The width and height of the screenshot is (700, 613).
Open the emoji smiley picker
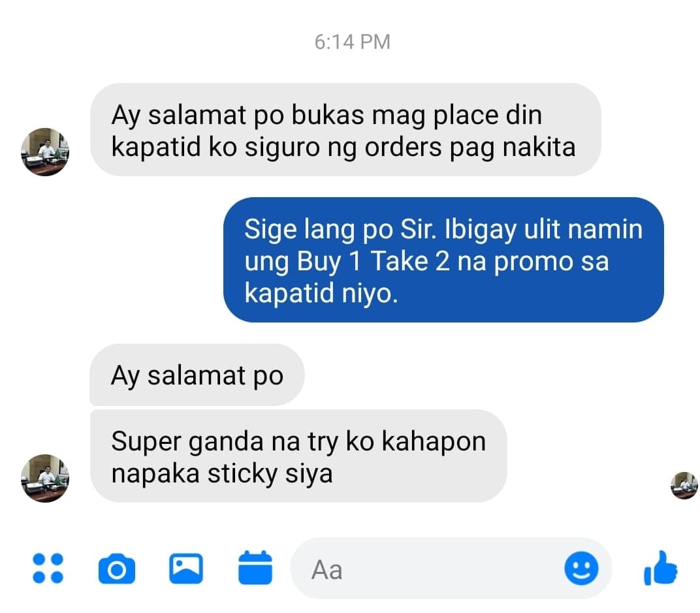tap(581, 569)
